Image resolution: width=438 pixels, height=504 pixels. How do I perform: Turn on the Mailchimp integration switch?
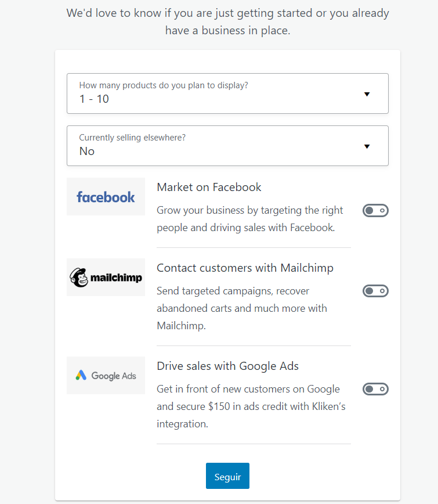point(375,291)
